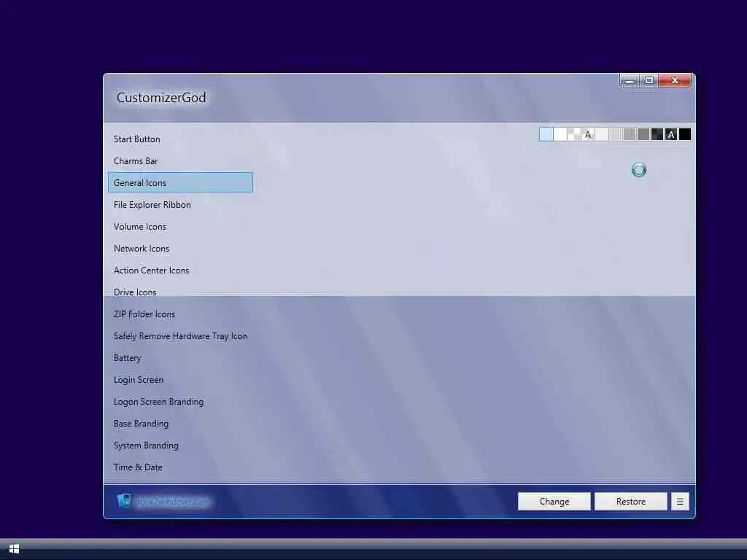Select Base Branding in the list

(181, 424)
